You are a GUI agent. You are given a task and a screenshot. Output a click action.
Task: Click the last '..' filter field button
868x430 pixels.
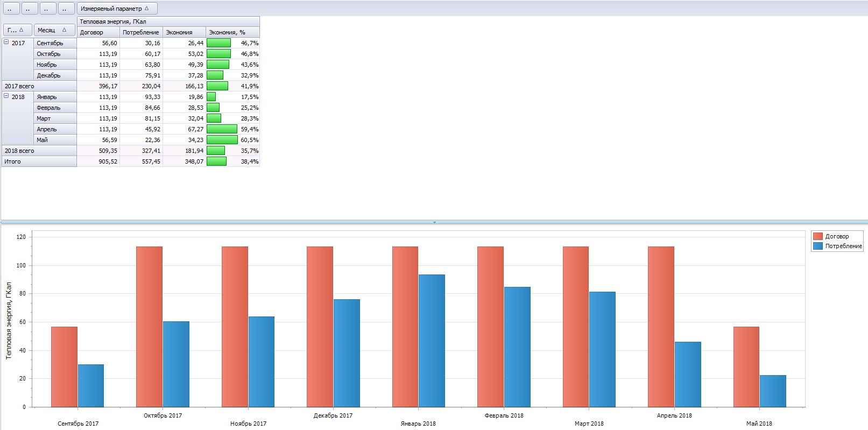coord(65,9)
